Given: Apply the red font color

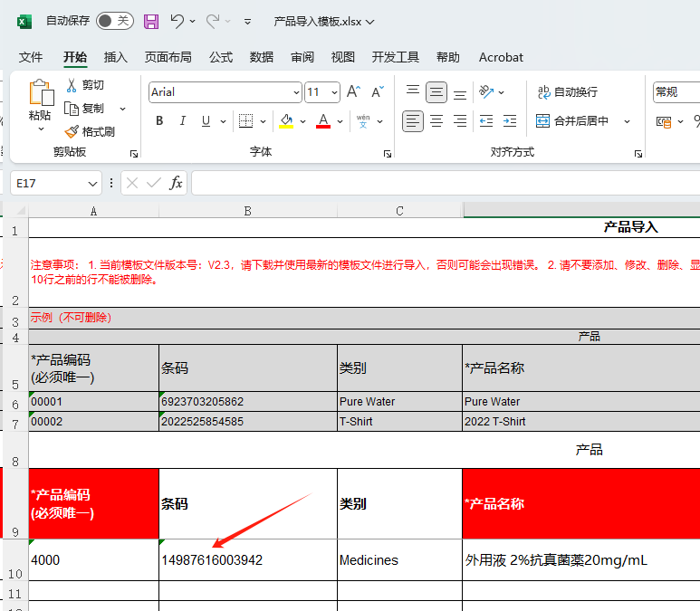Looking at the screenshot, I should (323, 121).
